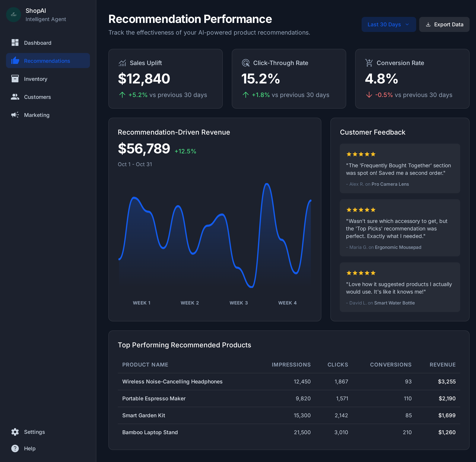Viewport: 476px width, 462px height.
Task: Click the Marketing megaphone icon
Action: pyautogui.click(x=15, y=115)
